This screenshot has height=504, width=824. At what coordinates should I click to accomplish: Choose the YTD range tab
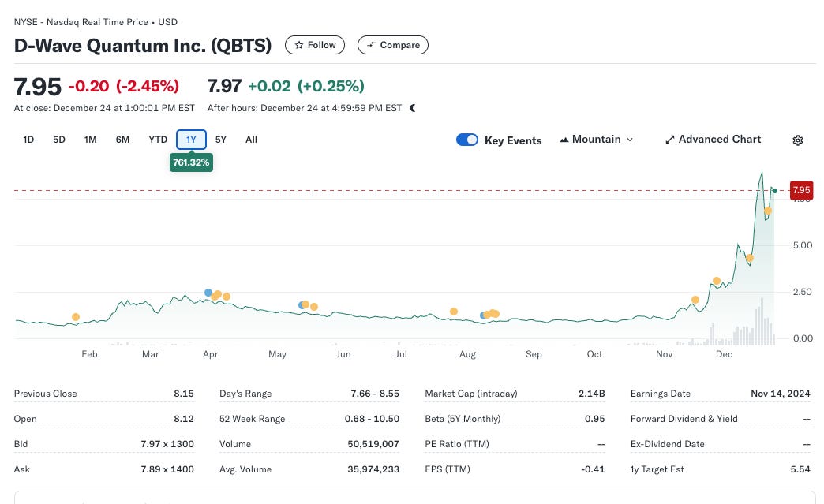click(x=158, y=140)
